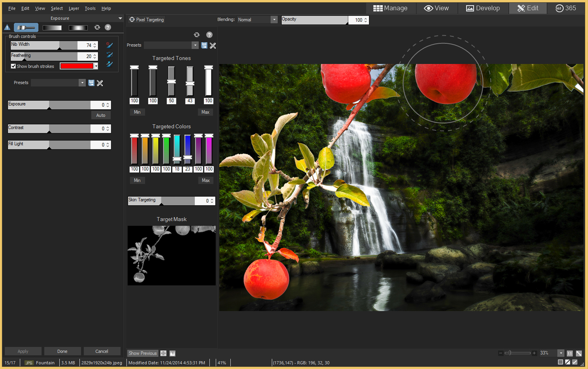Viewport: 588px width, 369px height.
Task: Open the Blending mode Normal dropdown
Action: [x=274, y=19]
